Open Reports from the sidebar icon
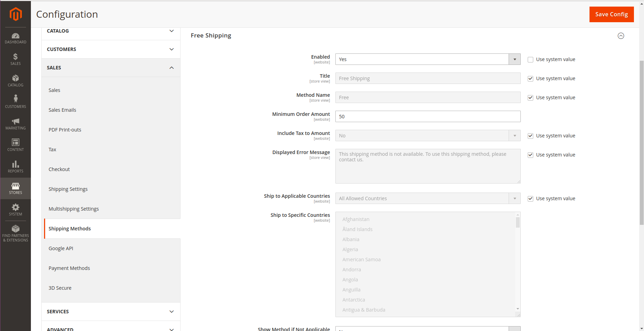644x331 pixels. coord(15,166)
